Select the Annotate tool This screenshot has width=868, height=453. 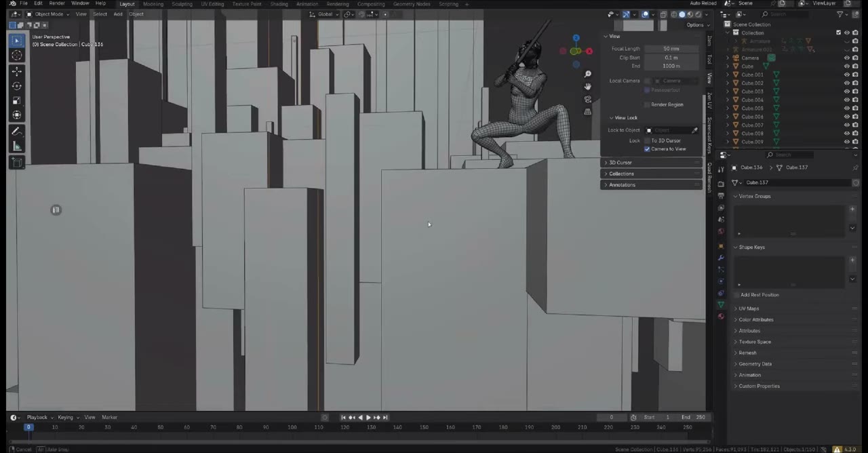[17, 132]
